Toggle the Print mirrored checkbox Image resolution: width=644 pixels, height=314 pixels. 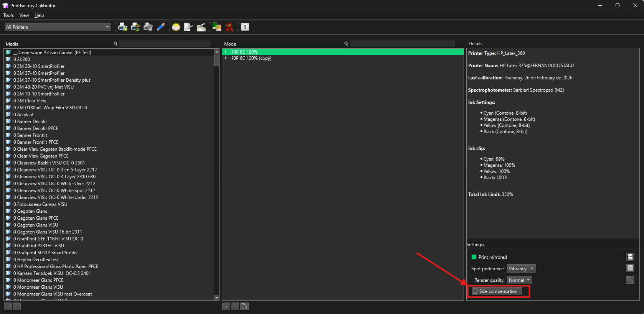coord(474,257)
